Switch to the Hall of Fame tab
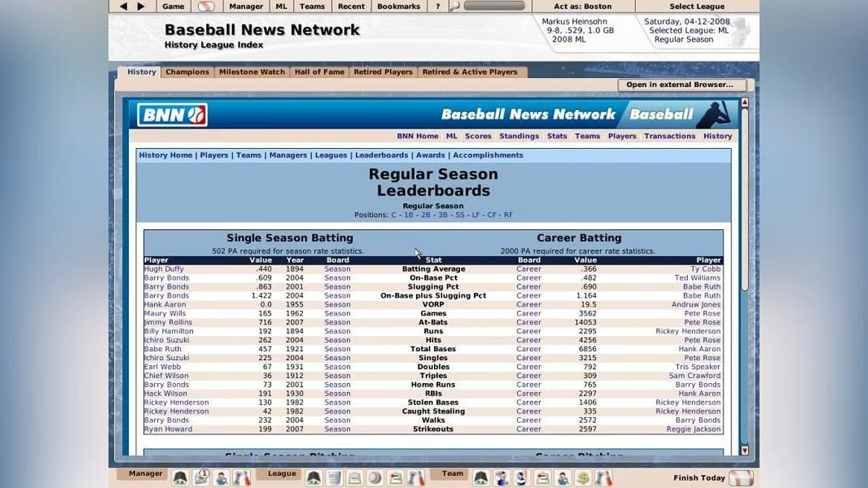The width and height of the screenshot is (868, 488). [x=318, y=72]
